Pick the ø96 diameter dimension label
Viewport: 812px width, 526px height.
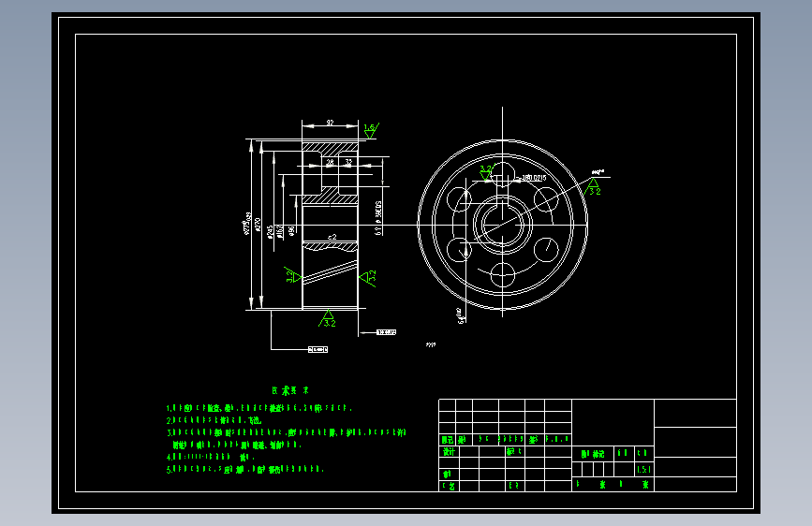[x=291, y=230]
